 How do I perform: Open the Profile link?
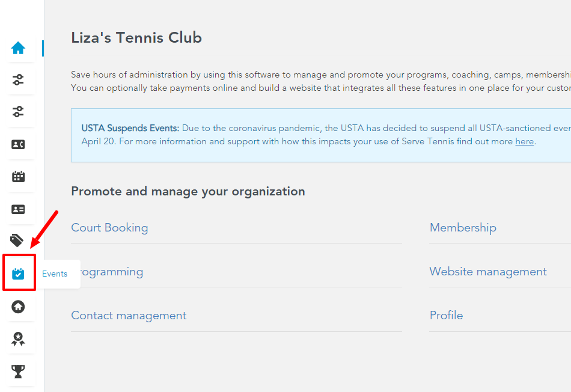(x=446, y=315)
